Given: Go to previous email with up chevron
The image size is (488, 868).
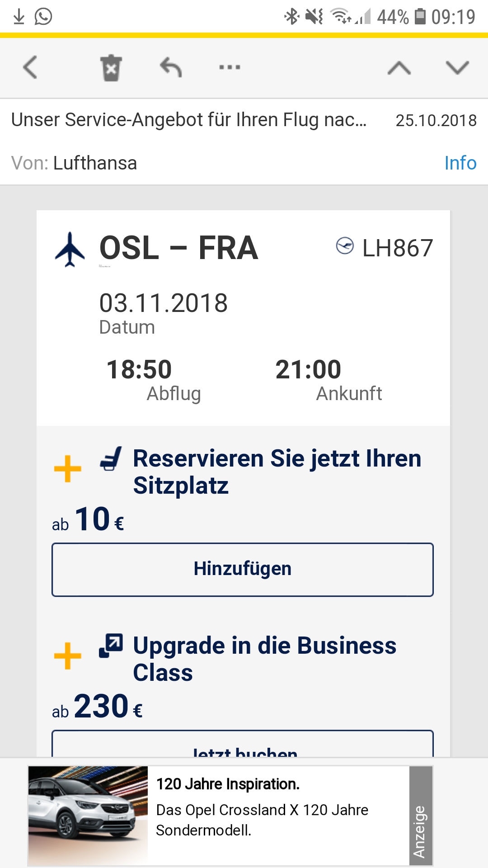Looking at the screenshot, I should pyautogui.click(x=399, y=68).
